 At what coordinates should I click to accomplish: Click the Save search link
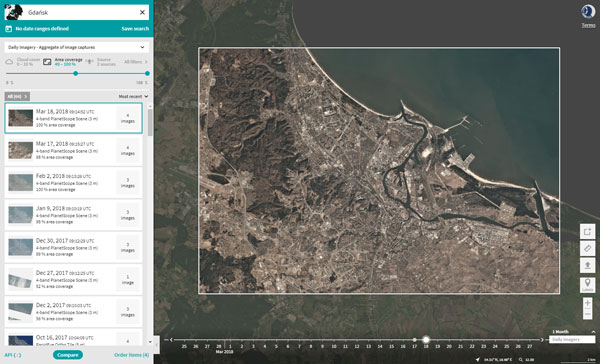(x=135, y=29)
